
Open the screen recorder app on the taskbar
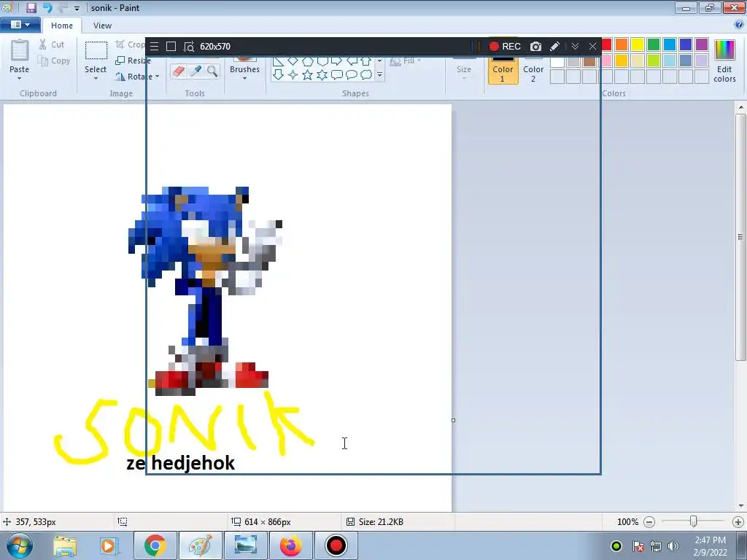[336, 545]
